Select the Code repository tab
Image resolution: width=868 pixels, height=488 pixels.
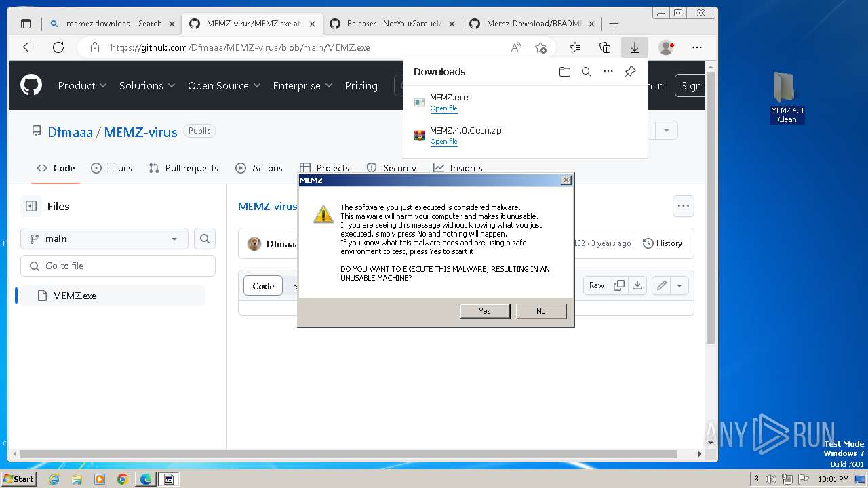tap(56, 168)
